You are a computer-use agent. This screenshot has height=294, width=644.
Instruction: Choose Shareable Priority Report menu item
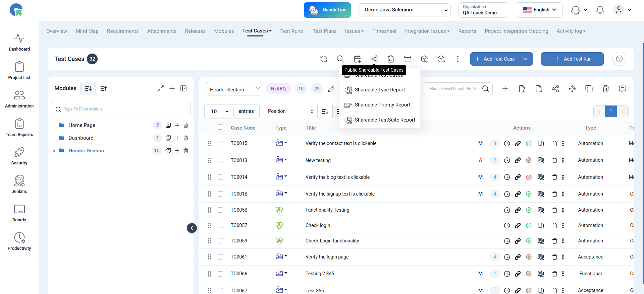(x=382, y=105)
